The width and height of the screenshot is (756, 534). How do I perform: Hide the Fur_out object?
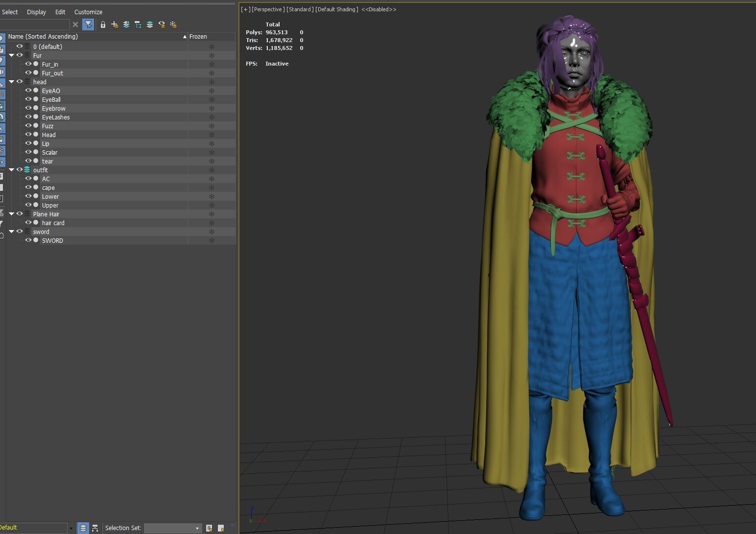[28, 73]
